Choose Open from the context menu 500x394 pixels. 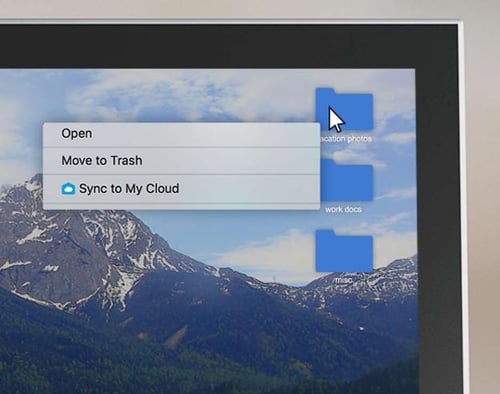click(181, 134)
